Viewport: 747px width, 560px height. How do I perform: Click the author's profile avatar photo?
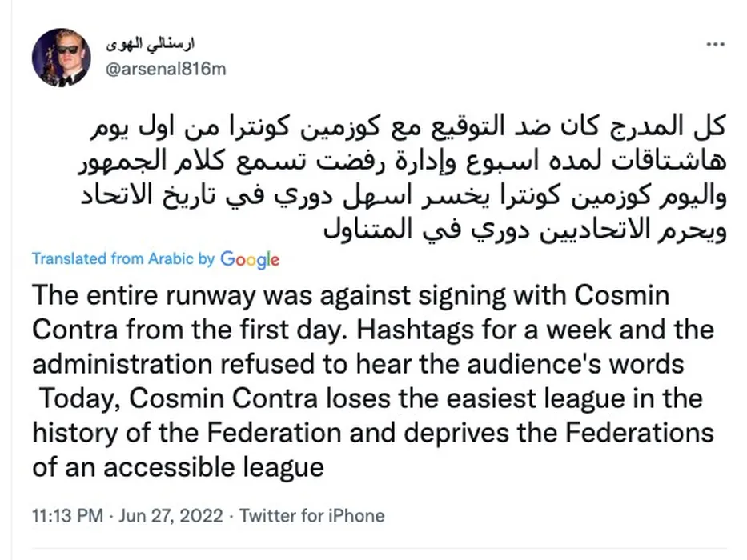(61, 58)
